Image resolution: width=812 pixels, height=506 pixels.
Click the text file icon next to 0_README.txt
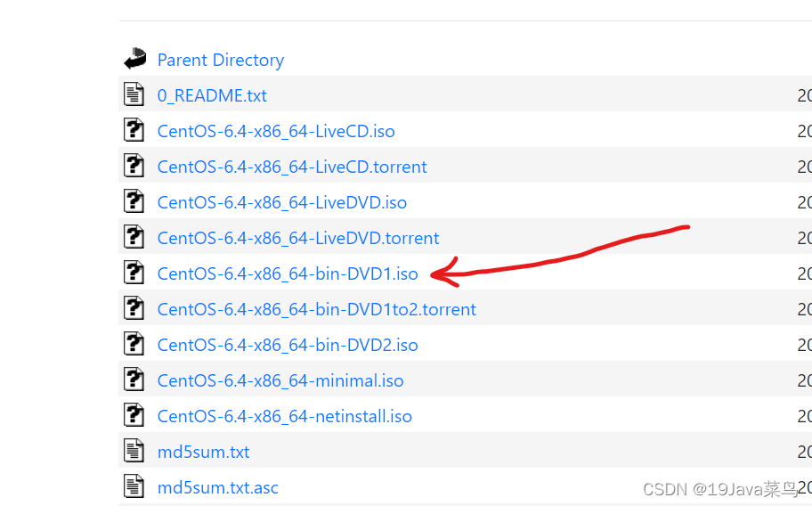(x=134, y=94)
